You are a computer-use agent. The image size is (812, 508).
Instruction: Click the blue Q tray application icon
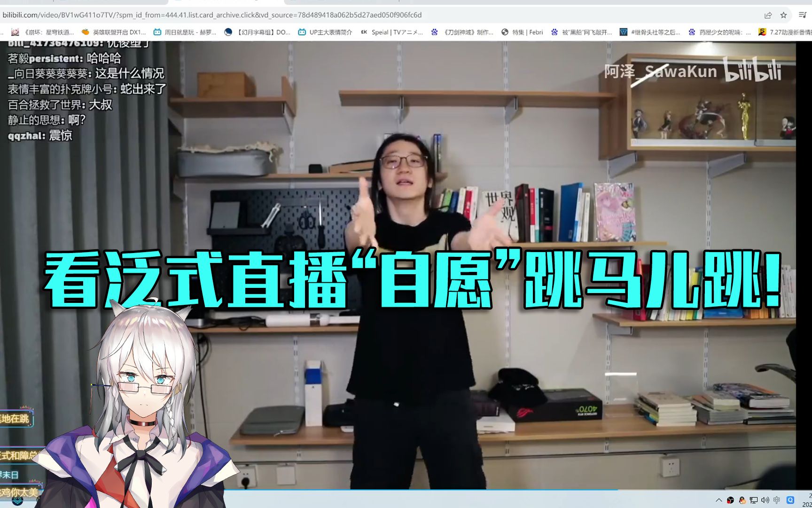(x=790, y=500)
